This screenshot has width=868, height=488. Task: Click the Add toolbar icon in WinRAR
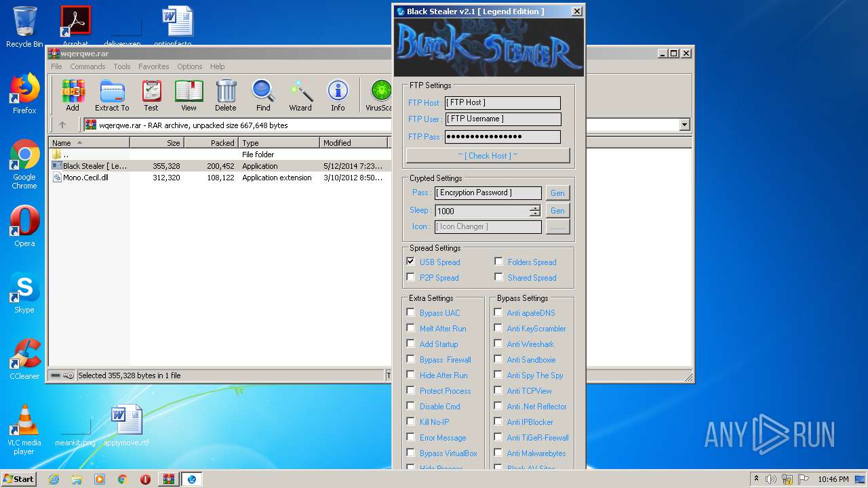pyautogui.click(x=73, y=96)
